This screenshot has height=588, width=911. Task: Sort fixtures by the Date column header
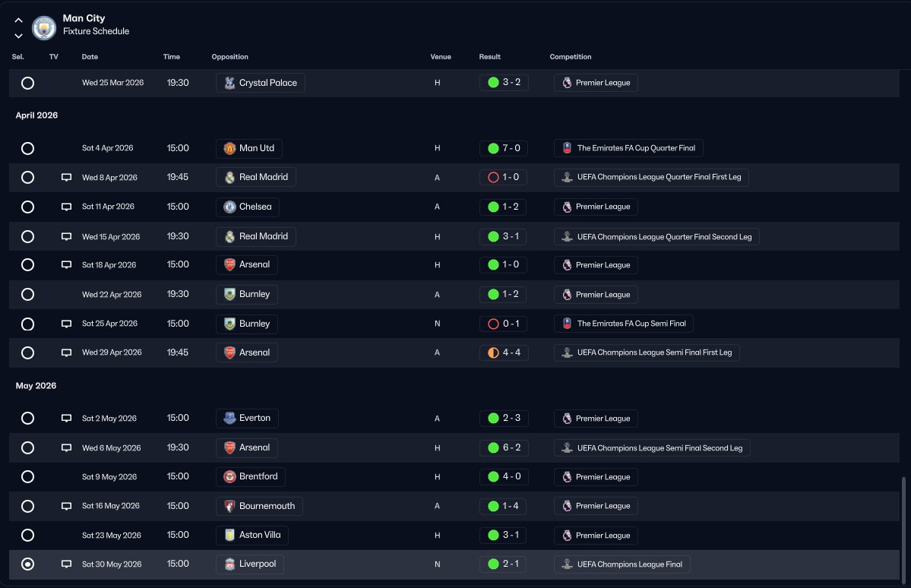pyautogui.click(x=90, y=57)
